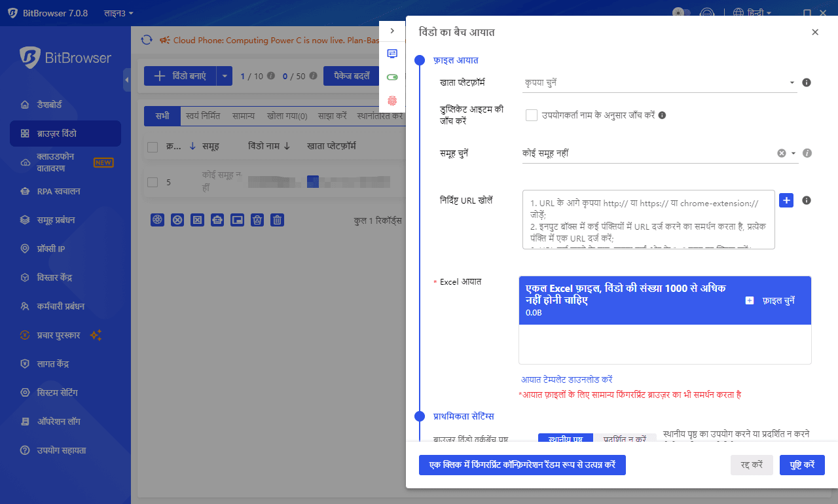Toggle the green switch in side strip
The width and height of the screenshot is (838, 504).
coord(392,77)
